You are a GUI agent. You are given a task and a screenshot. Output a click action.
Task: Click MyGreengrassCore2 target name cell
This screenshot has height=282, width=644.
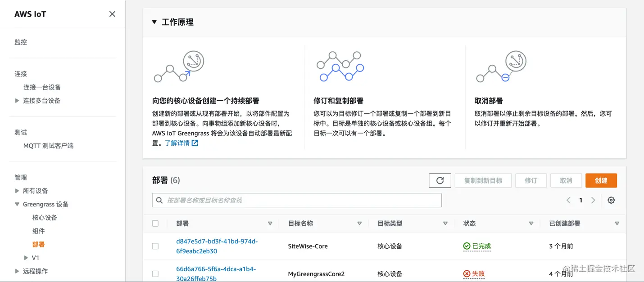pyautogui.click(x=316, y=273)
